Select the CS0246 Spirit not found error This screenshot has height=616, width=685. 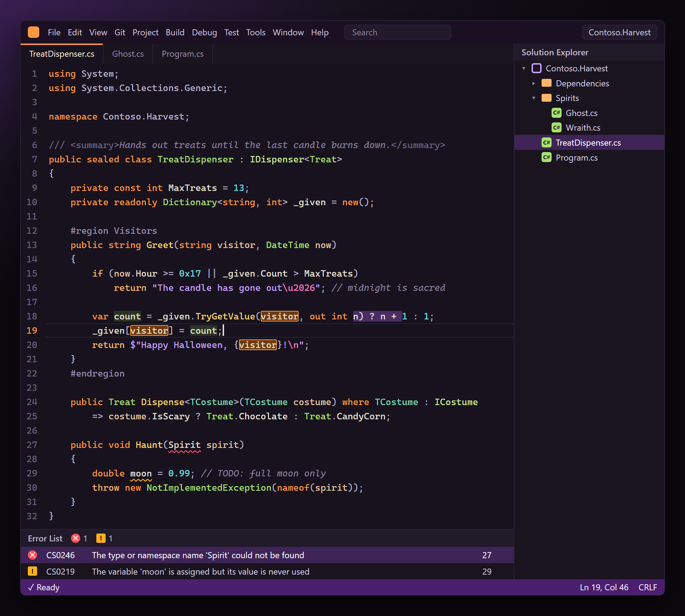267,555
